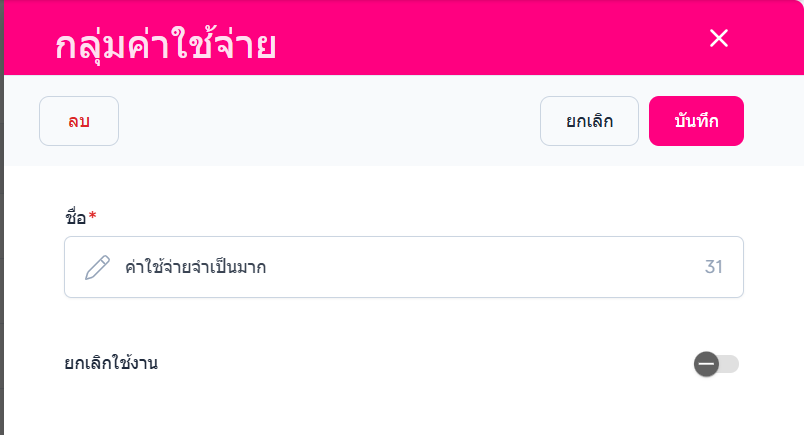The image size is (804, 435).
Task: Click the ยกเลิกใช้งาน label text
Action: click(111, 363)
